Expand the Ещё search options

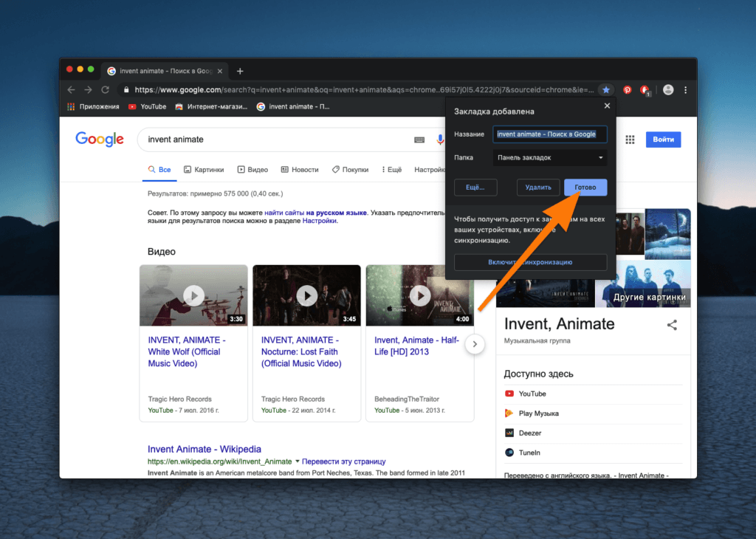[x=391, y=170]
